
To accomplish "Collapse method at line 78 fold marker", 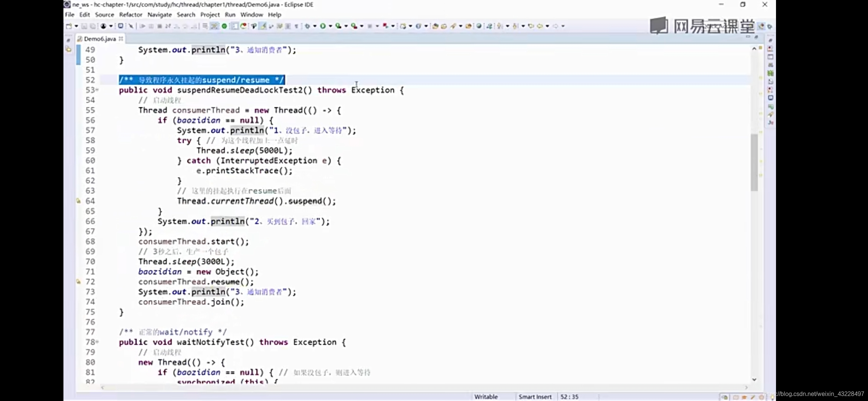I will click(97, 342).
